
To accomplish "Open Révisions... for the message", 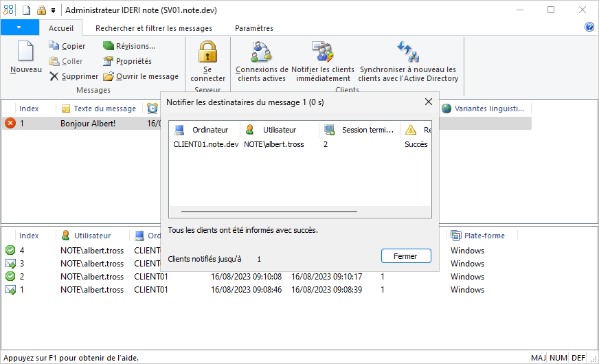I will (129, 46).
